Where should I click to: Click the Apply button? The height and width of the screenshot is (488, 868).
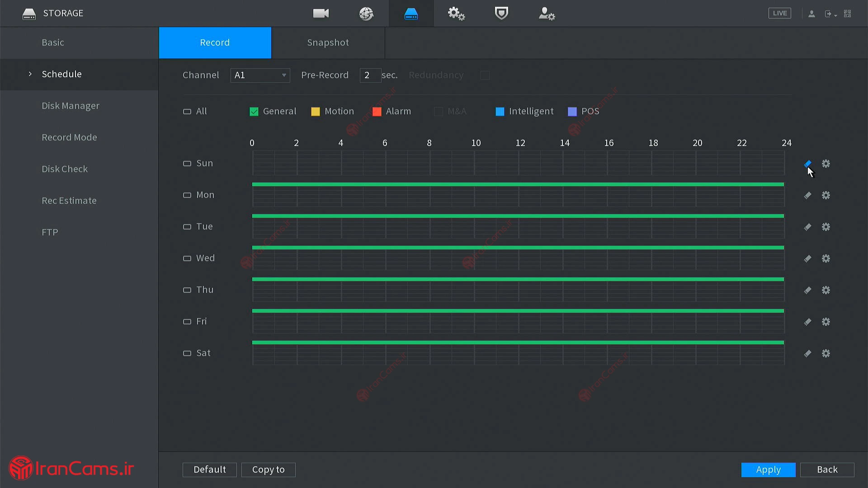[768, 469]
